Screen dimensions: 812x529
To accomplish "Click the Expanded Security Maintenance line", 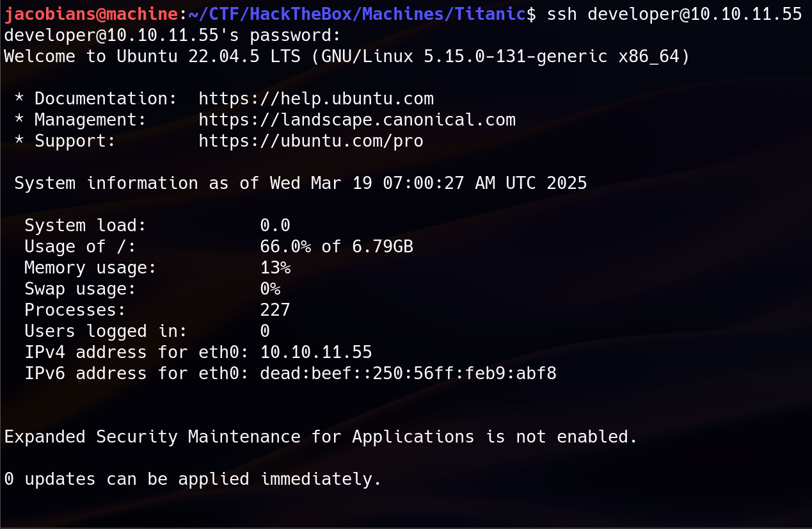I will pos(321,437).
